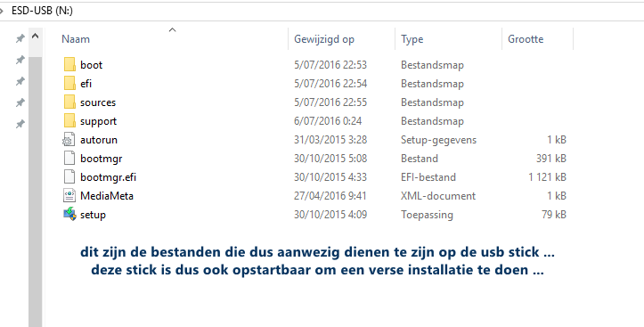Screen dimensions: 644x327
Task: Select the autorun setup info file icon
Action: coord(69,140)
